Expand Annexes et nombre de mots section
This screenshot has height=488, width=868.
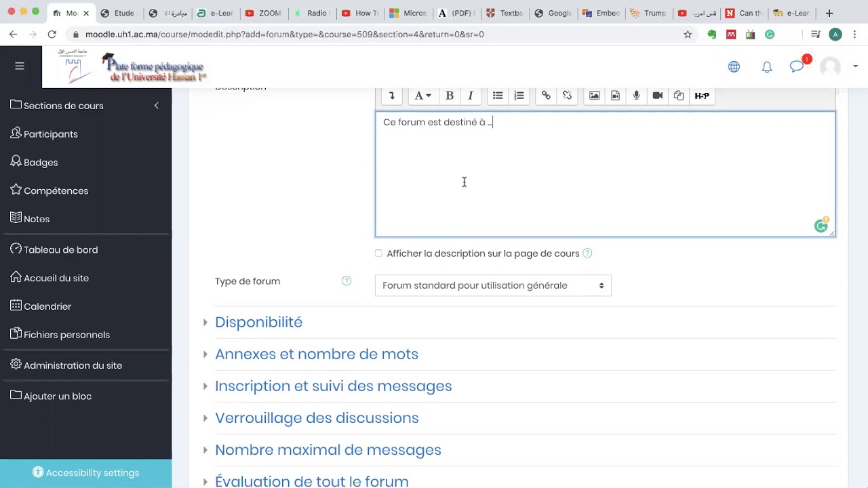316,354
